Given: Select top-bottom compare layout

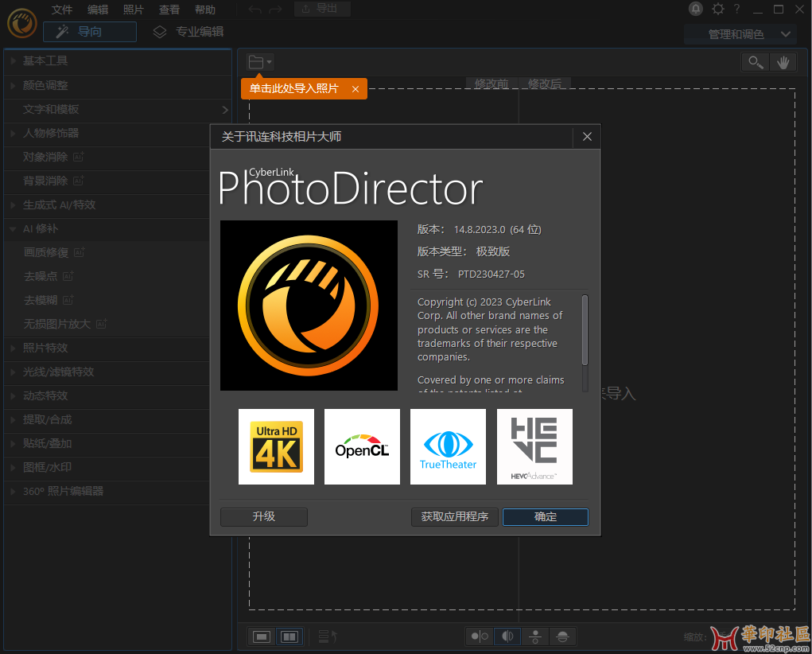Looking at the screenshot, I should pos(535,636).
